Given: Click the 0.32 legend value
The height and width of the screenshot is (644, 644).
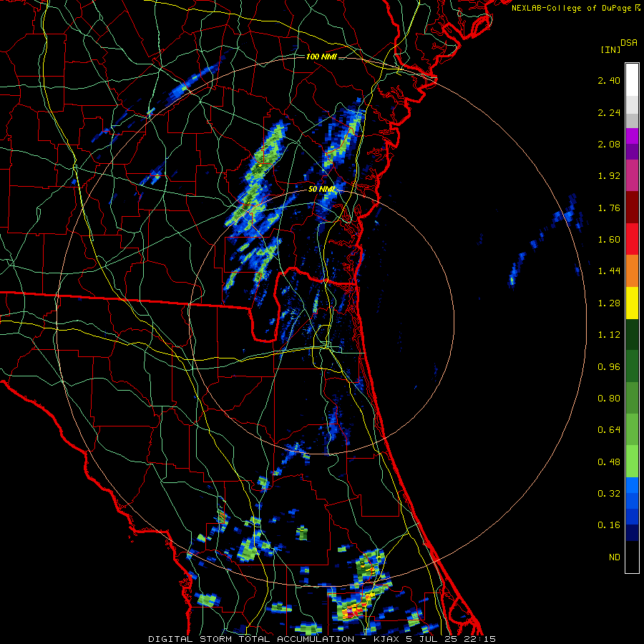Looking at the screenshot, I should [609, 494].
